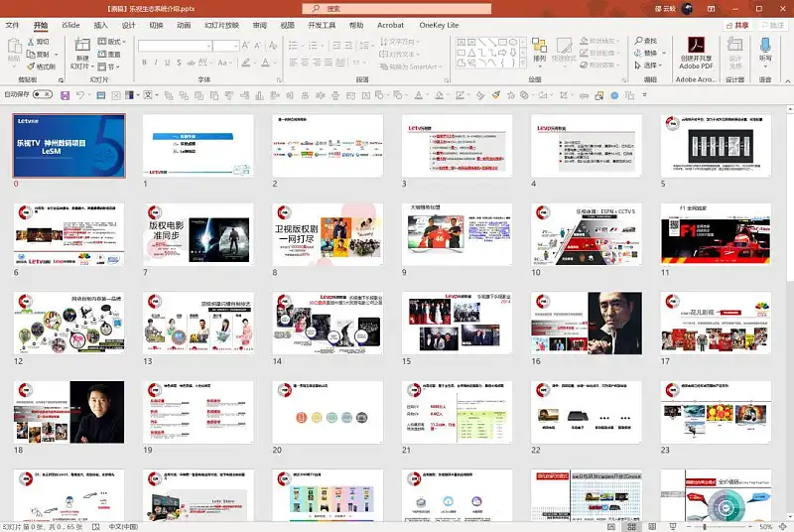Viewport: 794px width, 532px height.
Task: Click the accessibility check icon in status bar
Action: [95, 527]
